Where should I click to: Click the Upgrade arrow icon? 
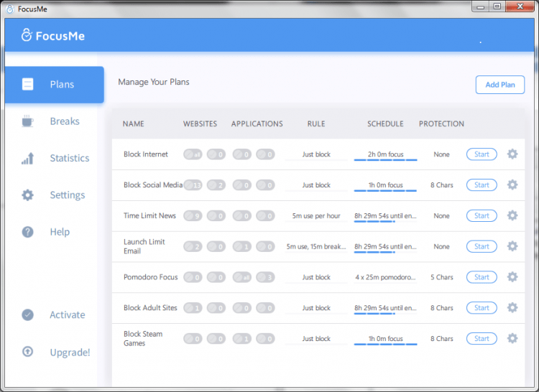pos(27,352)
